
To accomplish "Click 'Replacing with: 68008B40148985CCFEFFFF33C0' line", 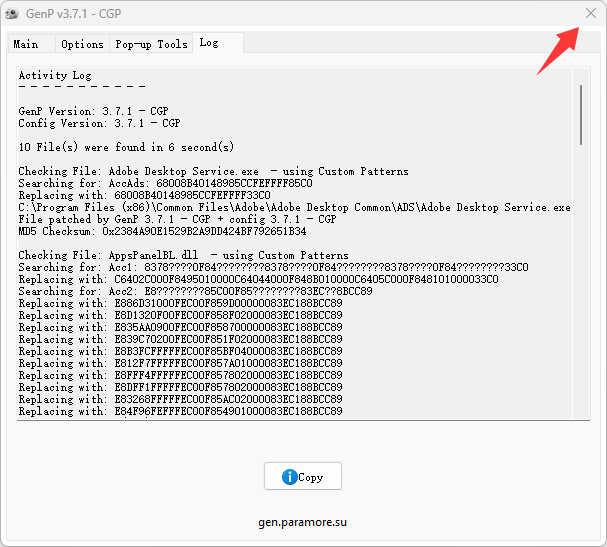I will [x=144, y=195].
